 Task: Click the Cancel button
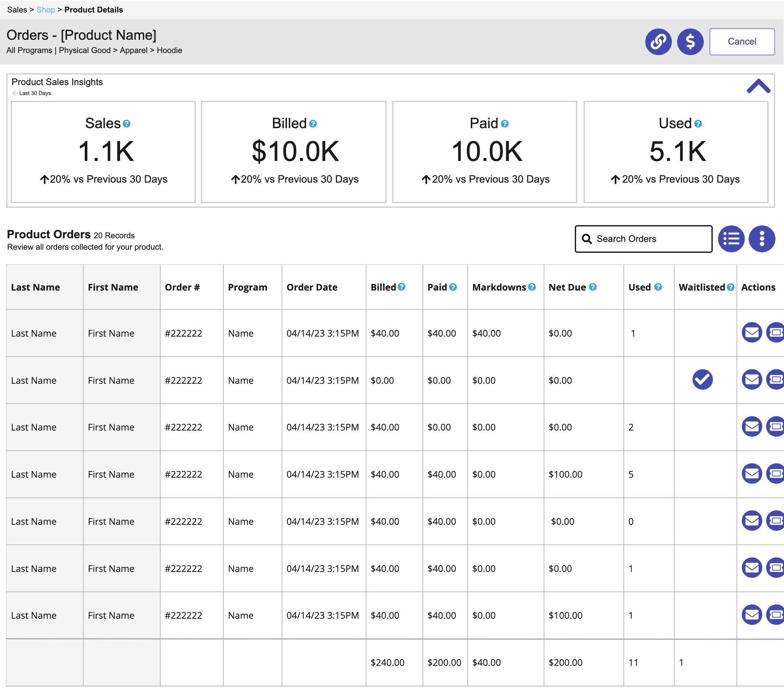click(x=741, y=41)
